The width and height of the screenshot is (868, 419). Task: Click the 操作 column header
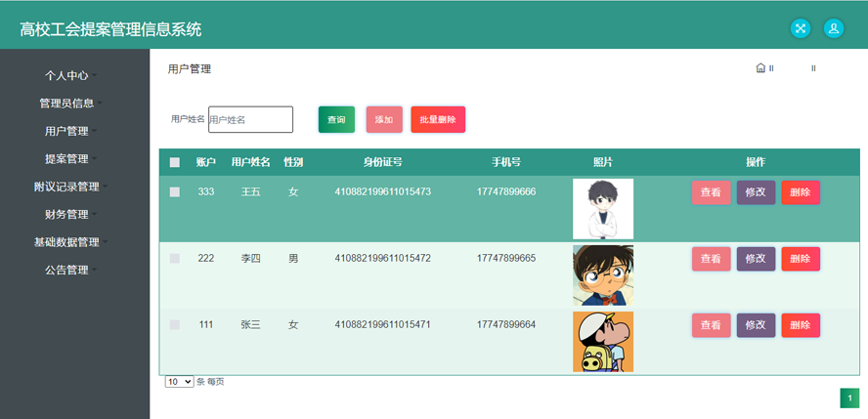click(x=756, y=162)
